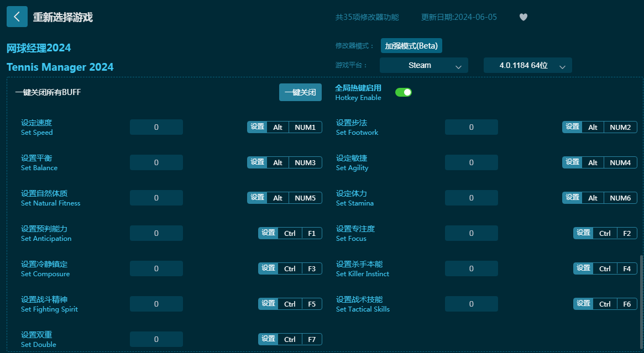Click 设置 button for Set Natural Fitness
The width and height of the screenshot is (644, 353).
[x=258, y=198]
